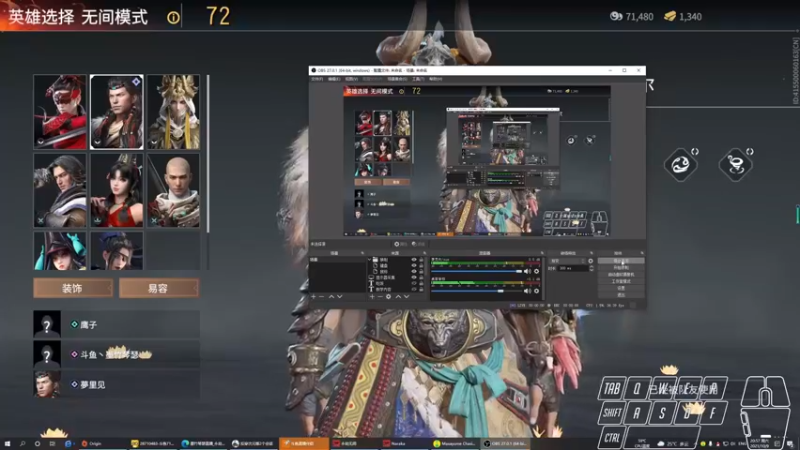Move source down arrow in sources panel
The height and width of the screenshot is (450, 800).
[x=407, y=296]
